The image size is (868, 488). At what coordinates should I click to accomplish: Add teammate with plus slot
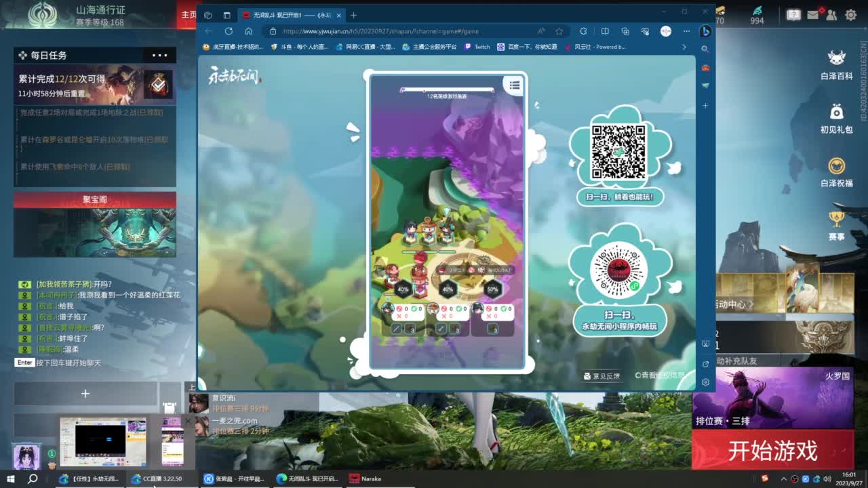[x=85, y=393]
